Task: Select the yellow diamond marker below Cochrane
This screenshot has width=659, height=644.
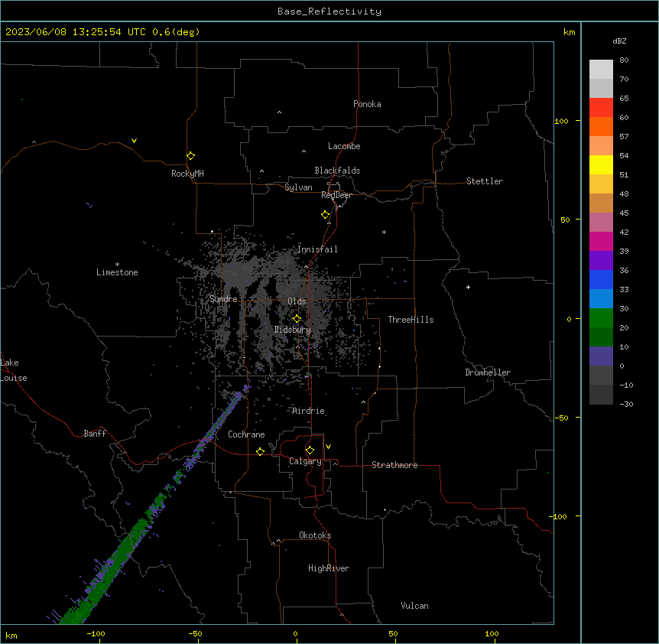Action: pyautogui.click(x=260, y=451)
